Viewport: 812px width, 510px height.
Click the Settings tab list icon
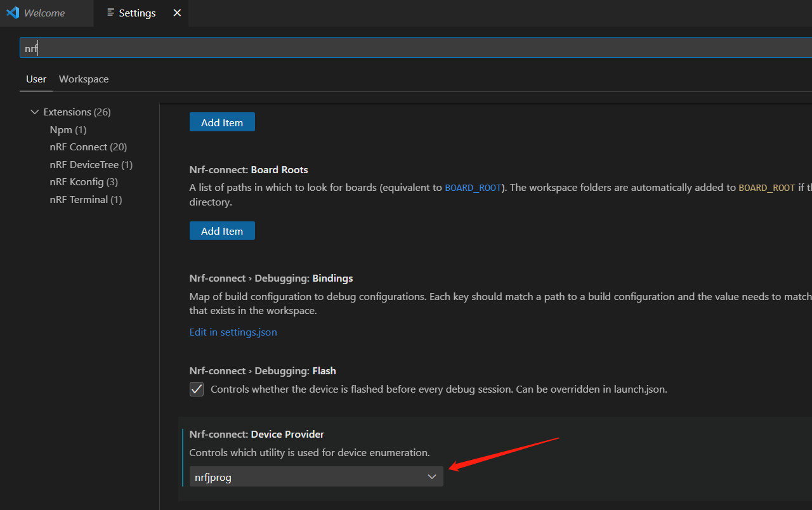tap(111, 13)
